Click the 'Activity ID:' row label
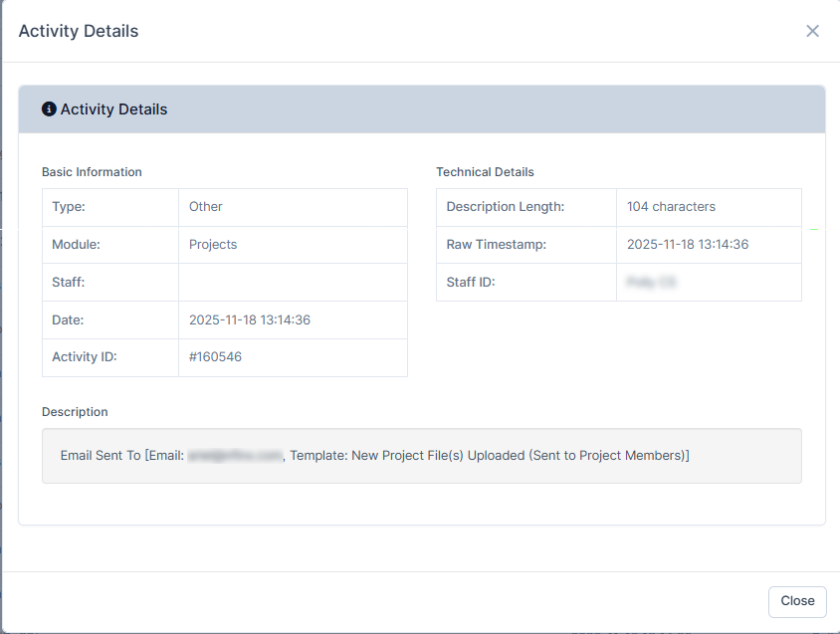The width and height of the screenshot is (840, 634). (85, 357)
